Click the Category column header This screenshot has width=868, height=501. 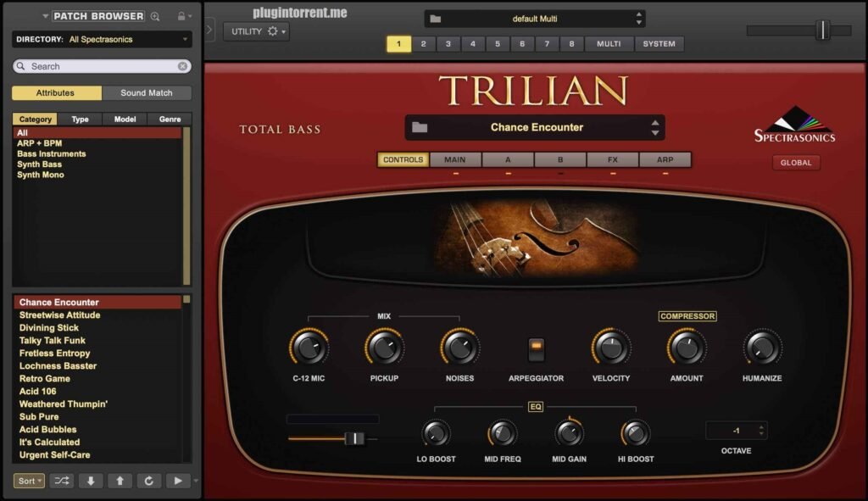tap(35, 119)
